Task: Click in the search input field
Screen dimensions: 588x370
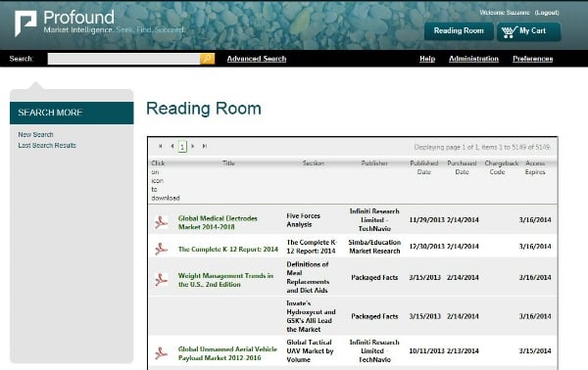Action: pos(123,59)
